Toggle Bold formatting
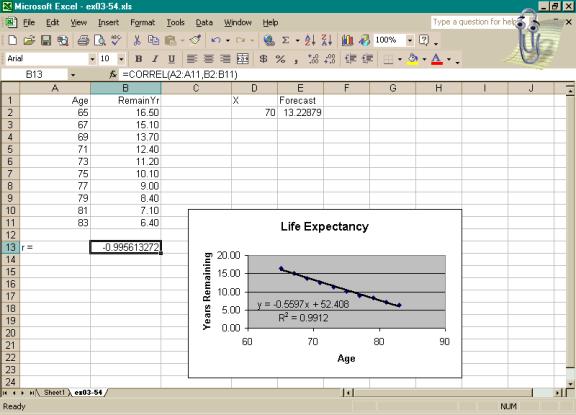576x415 pixels. [x=138, y=59]
